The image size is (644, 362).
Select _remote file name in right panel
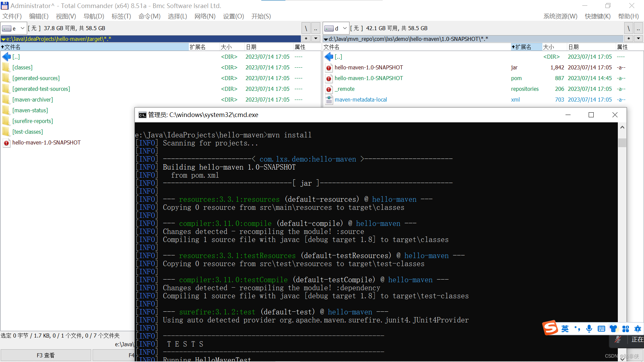344,89
